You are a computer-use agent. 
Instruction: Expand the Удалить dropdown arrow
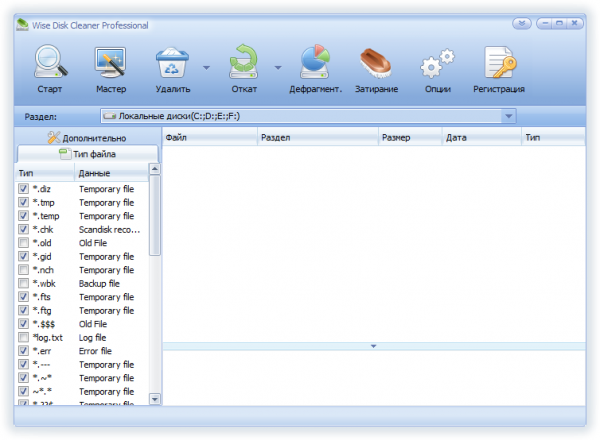point(206,68)
